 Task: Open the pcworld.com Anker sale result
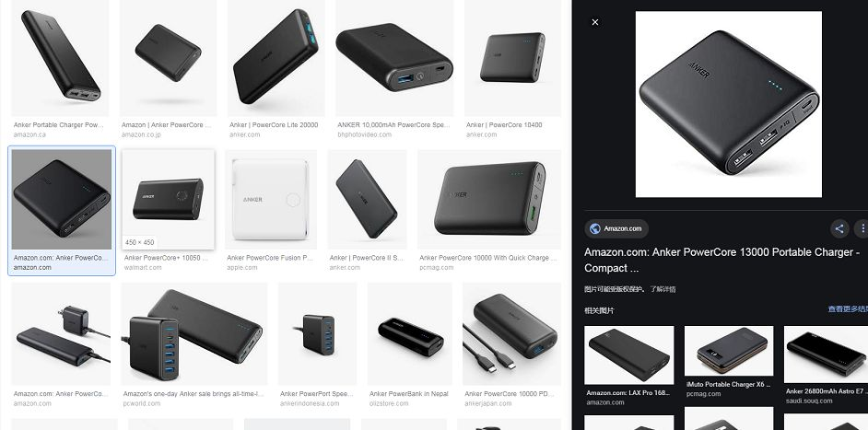point(194,333)
